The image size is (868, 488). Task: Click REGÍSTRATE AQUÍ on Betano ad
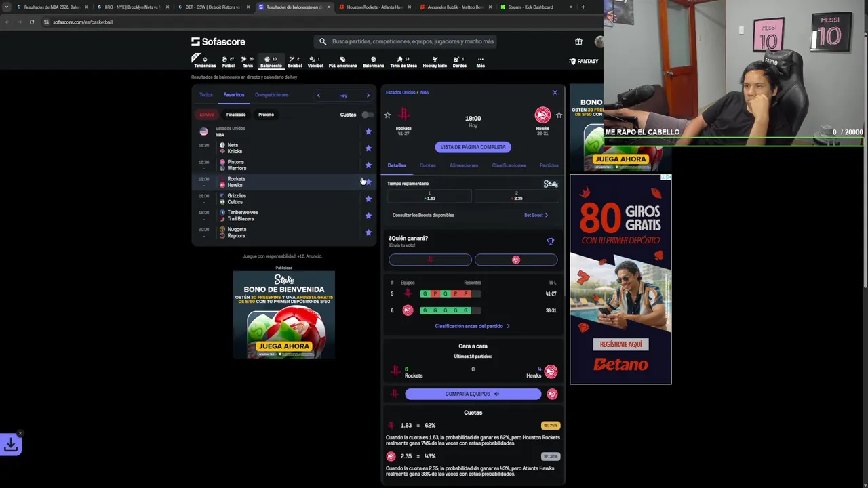[620, 344]
